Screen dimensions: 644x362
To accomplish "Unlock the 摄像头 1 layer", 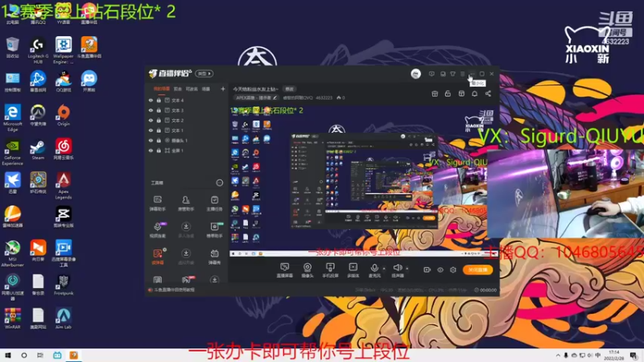I will click(159, 140).
